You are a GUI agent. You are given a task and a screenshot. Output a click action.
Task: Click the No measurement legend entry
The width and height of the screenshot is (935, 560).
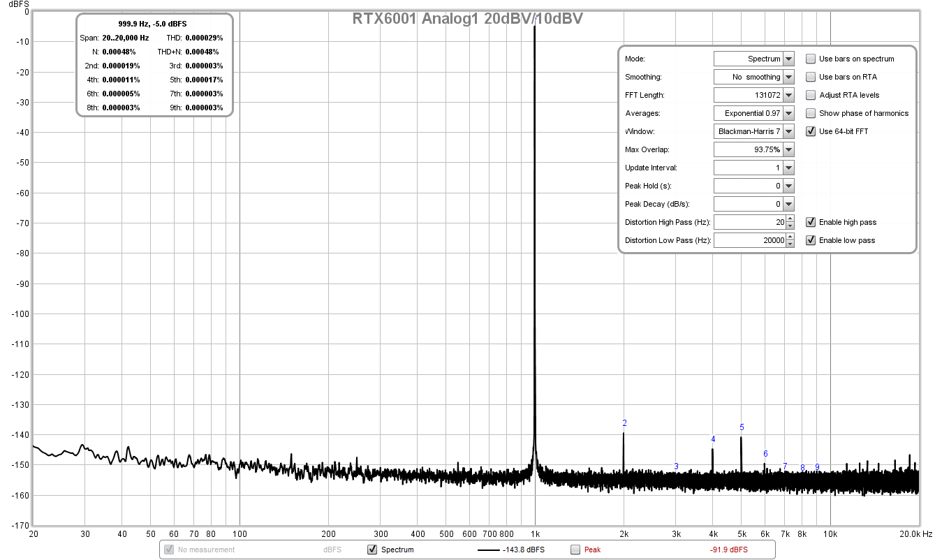pyautogui.click(x=206, y=550)
